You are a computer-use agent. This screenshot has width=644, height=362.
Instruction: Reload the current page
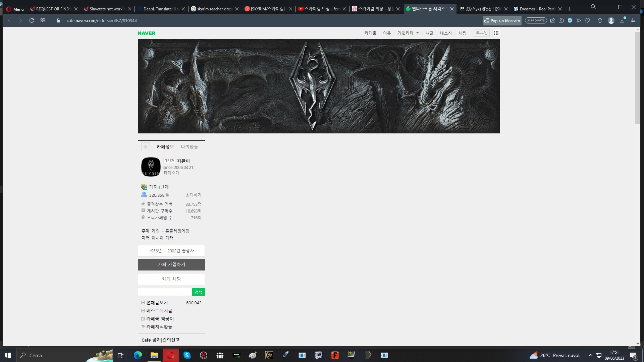(x=32, y=20)
